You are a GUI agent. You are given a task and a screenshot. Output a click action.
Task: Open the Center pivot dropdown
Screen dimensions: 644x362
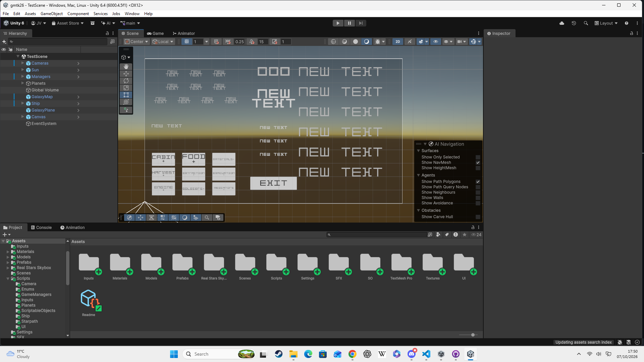pos(137,42)
